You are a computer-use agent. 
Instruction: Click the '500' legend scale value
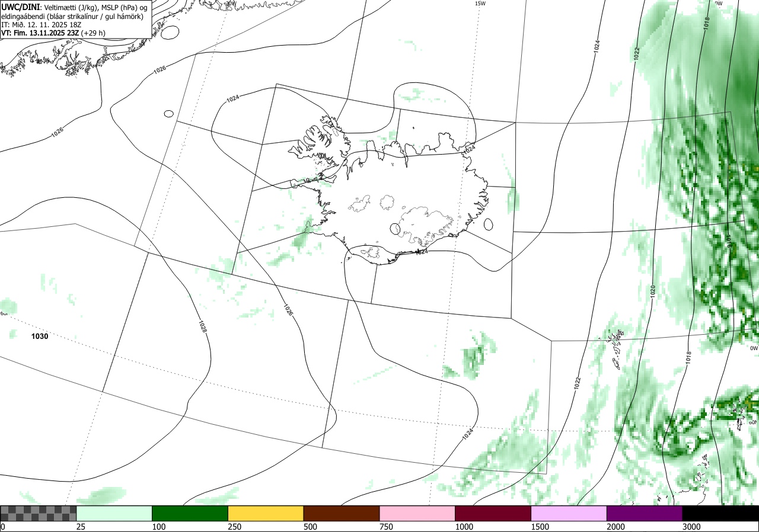310,527
